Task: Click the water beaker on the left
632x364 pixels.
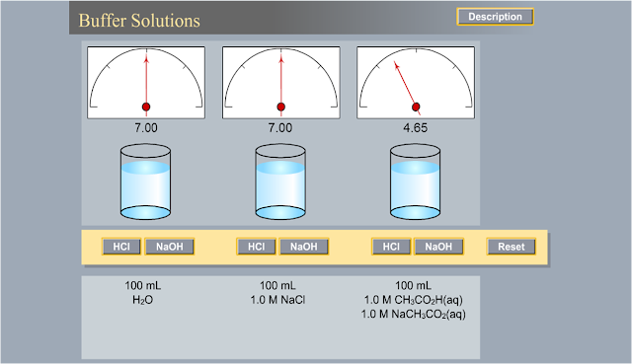Action: point(145,182)
